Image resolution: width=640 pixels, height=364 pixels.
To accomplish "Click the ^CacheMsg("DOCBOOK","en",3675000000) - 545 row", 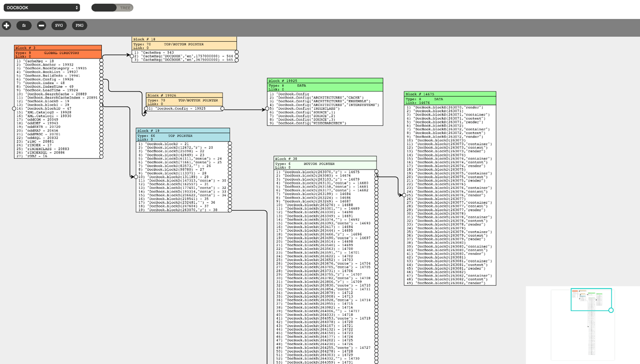I will click(184, 60).
